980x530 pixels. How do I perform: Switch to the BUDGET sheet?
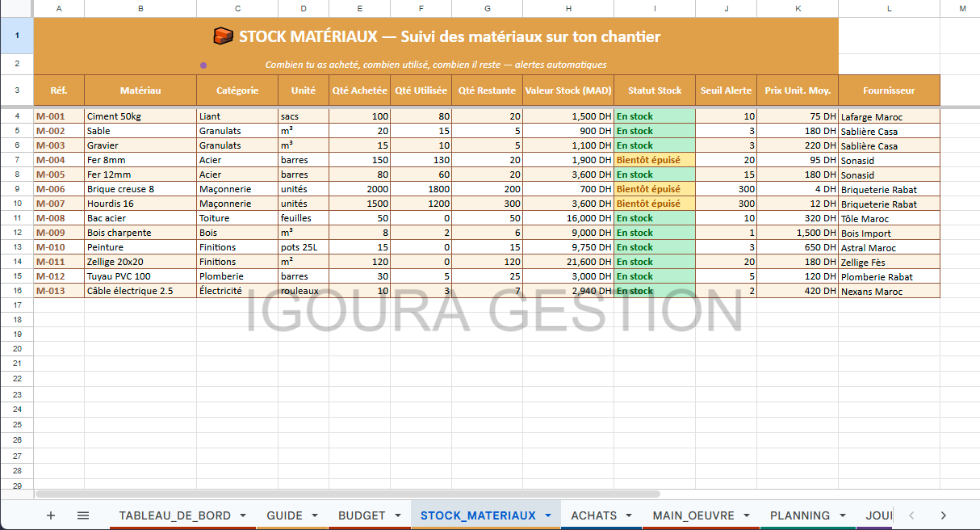(362, 515)
